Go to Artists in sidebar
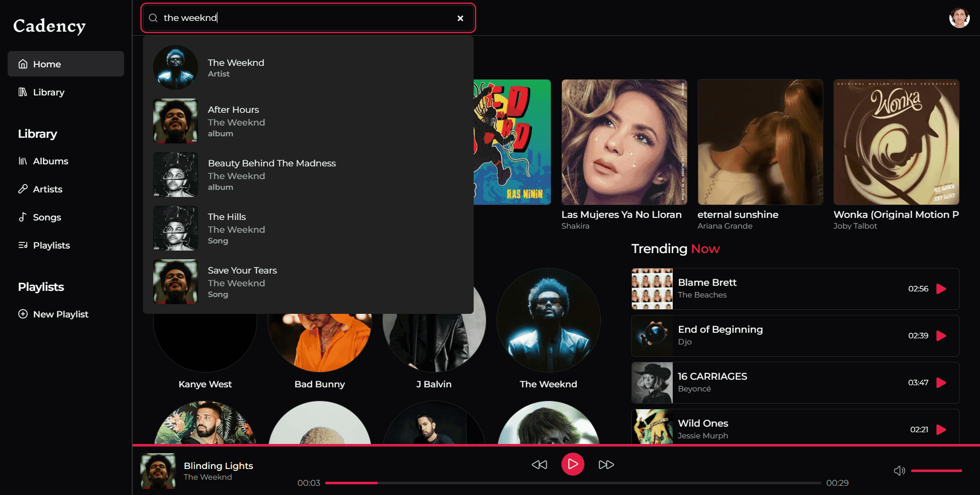Viewport: 980px width, 495px height. tap(66, 189)
